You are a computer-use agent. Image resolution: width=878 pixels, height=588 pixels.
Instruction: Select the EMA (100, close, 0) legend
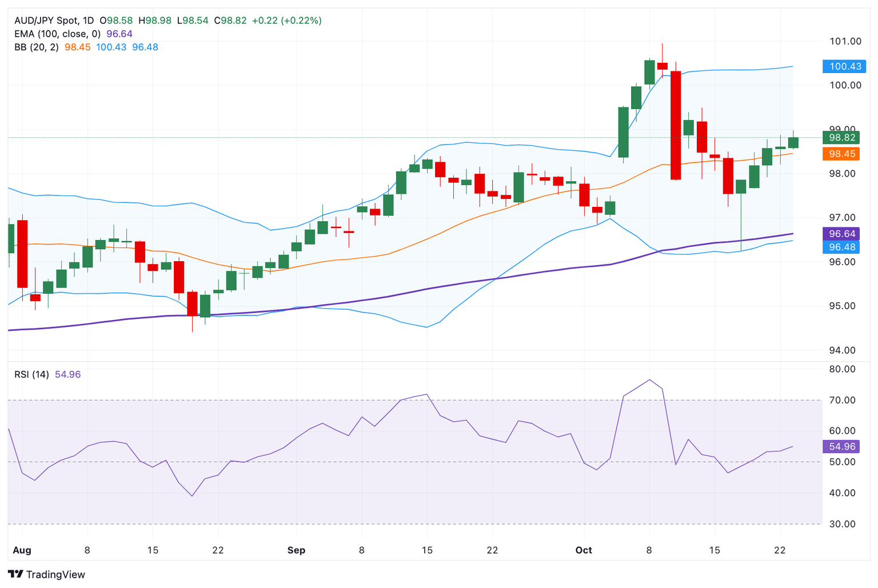57,34
